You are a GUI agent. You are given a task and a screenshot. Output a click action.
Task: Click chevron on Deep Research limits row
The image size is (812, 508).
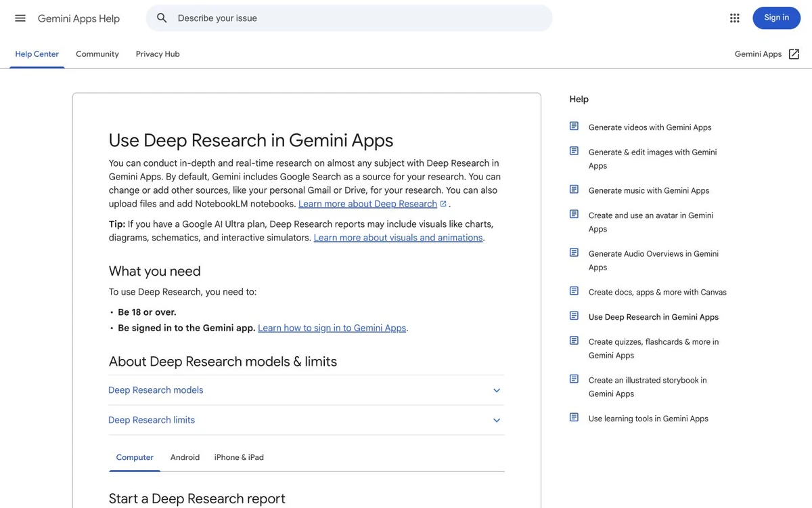click(497, 421)
